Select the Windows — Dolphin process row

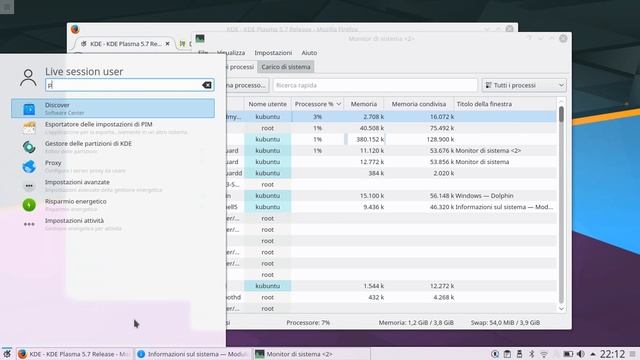(391, 196)
